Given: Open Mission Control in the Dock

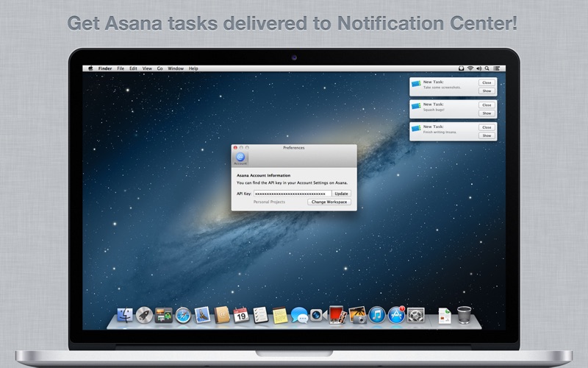Looking at the screenshot, I should click(163, 315).
